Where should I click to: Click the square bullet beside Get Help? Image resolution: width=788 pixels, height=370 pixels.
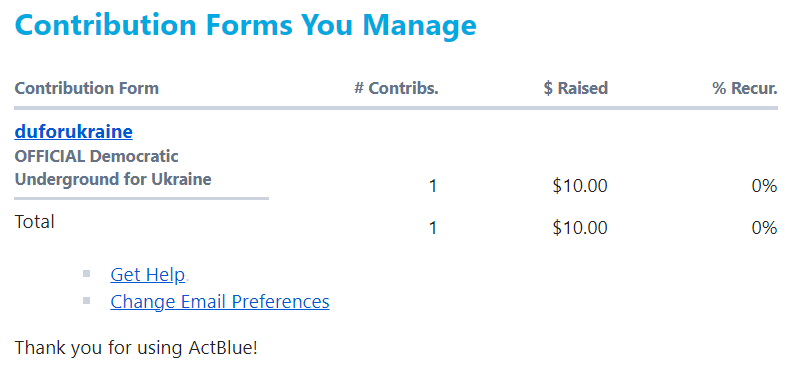point(86,273)
